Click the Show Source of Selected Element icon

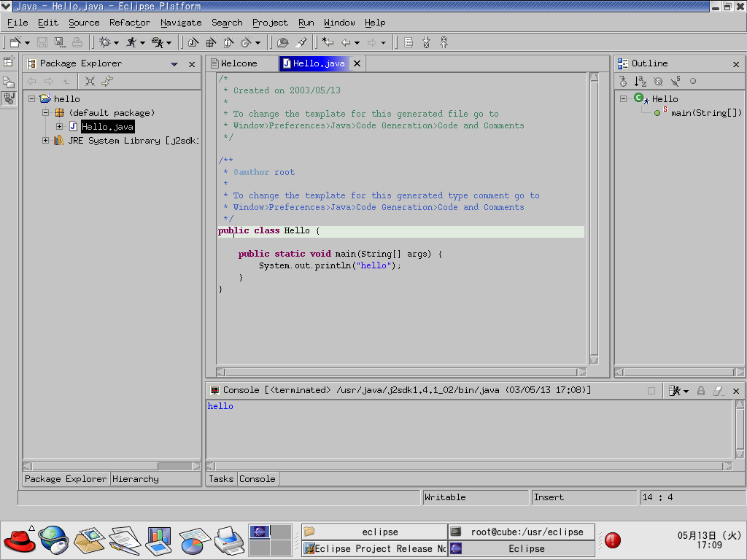pos(409,42)
